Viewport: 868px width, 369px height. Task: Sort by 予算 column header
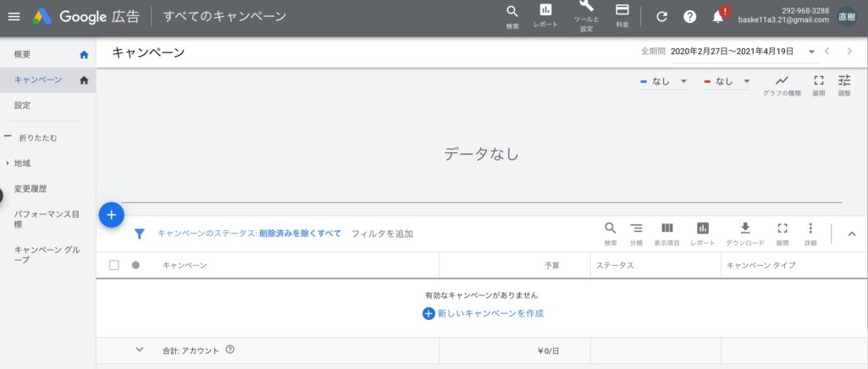[x=552, y=266]
